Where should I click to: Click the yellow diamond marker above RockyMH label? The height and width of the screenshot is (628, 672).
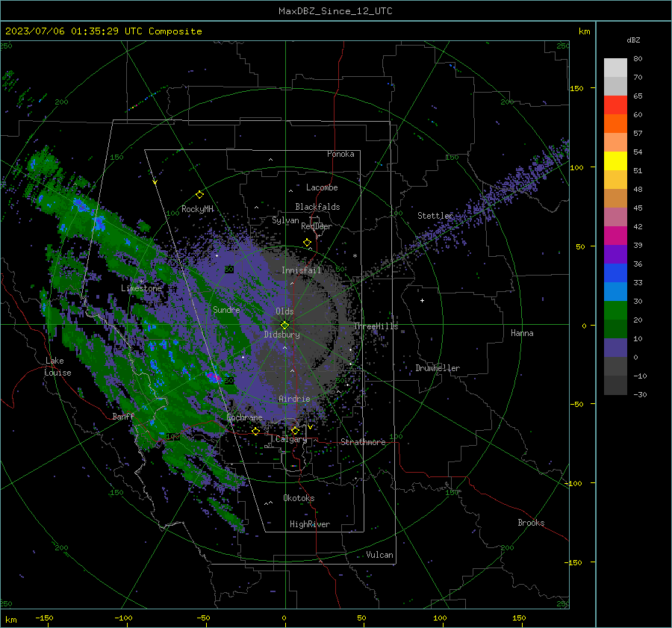[x=199, y=195]
